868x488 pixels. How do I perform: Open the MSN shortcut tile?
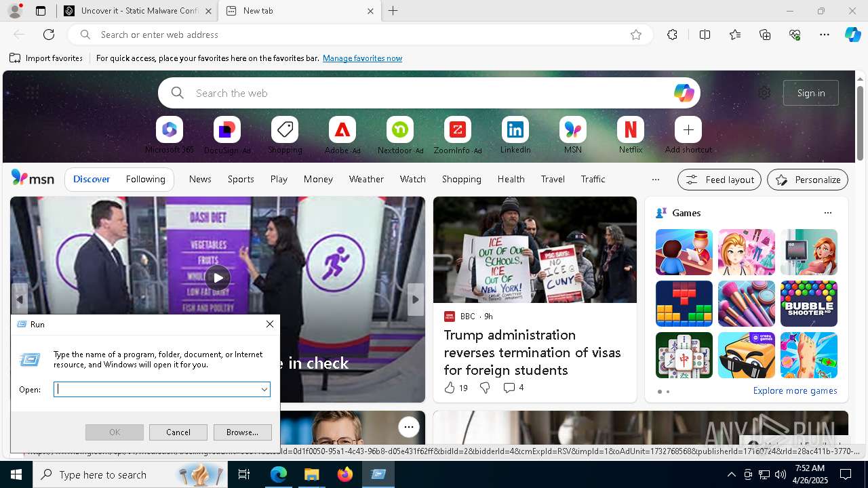click(573, 135)
